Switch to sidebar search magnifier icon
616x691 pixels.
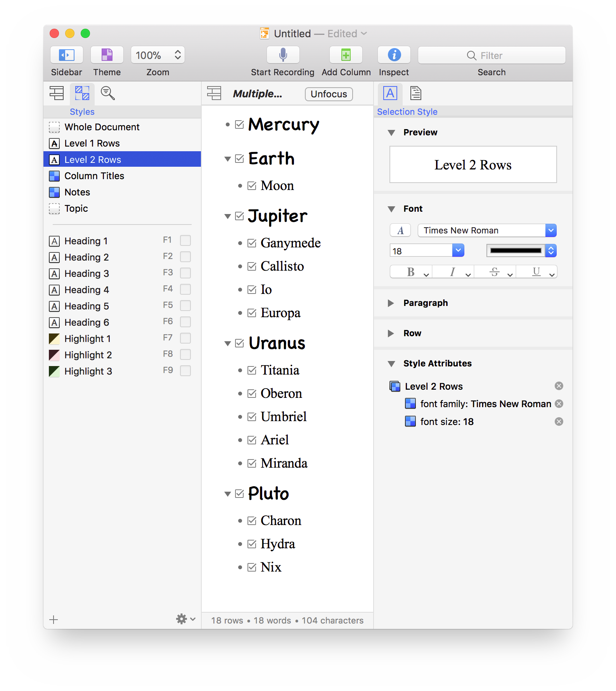[x=107, y=93]
